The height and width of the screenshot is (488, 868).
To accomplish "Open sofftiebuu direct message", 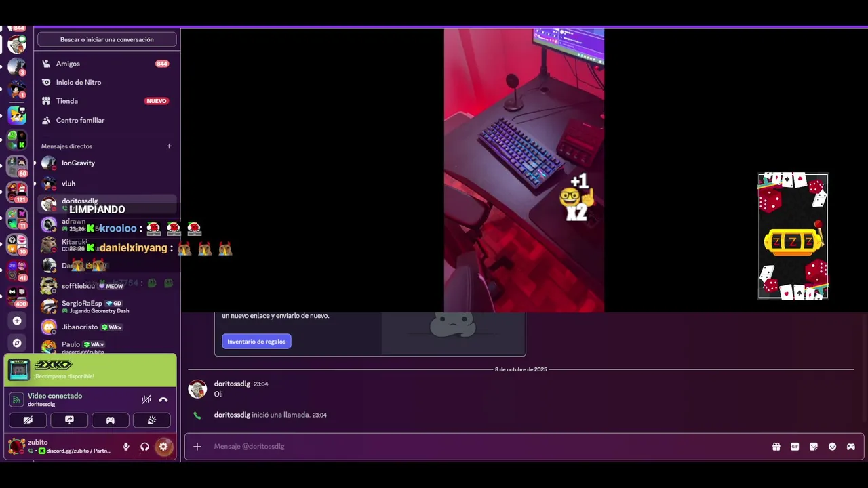I will (107, 286).
